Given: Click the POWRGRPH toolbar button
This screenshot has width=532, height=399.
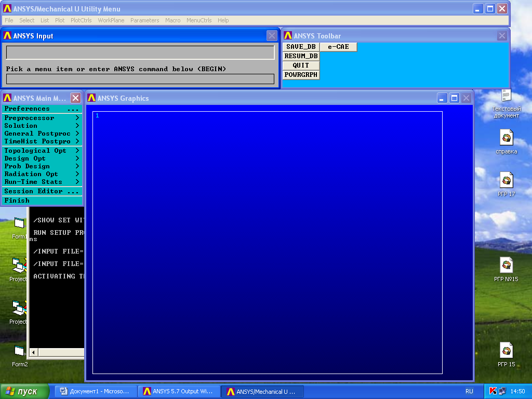Looking at the screenshot, I should [x=301, y=75].
